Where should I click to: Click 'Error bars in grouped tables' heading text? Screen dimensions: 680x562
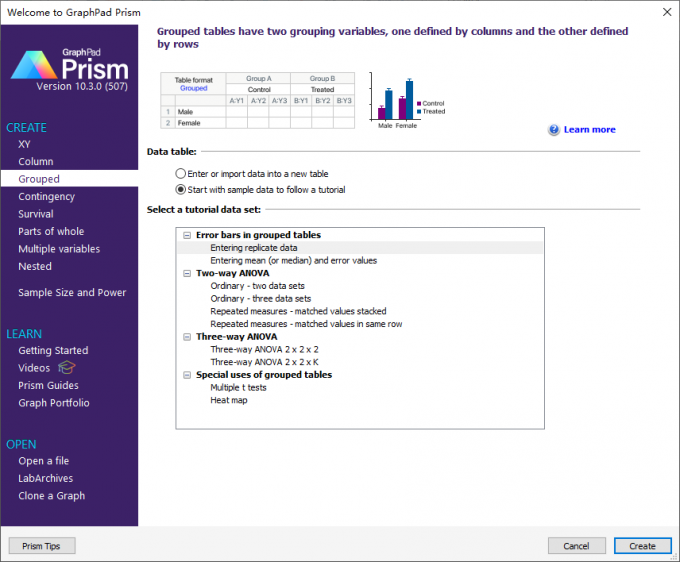258,235
